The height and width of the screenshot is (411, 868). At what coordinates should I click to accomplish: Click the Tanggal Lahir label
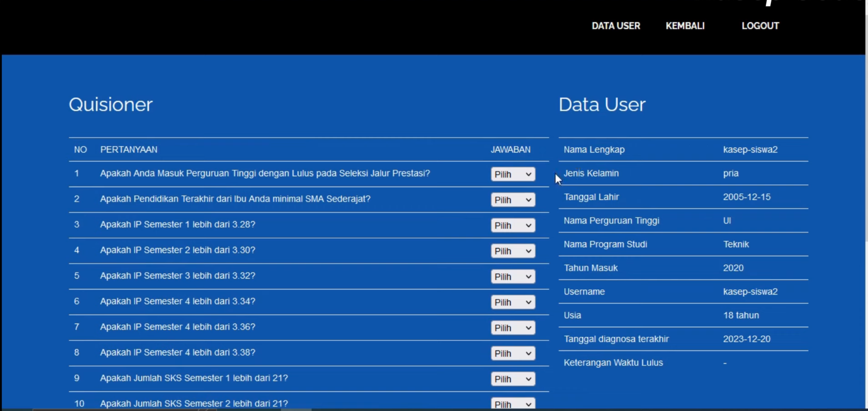point(591,197)
